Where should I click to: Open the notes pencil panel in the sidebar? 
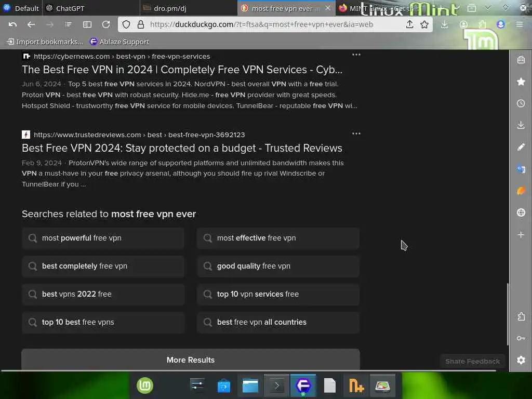pos(521,147)
